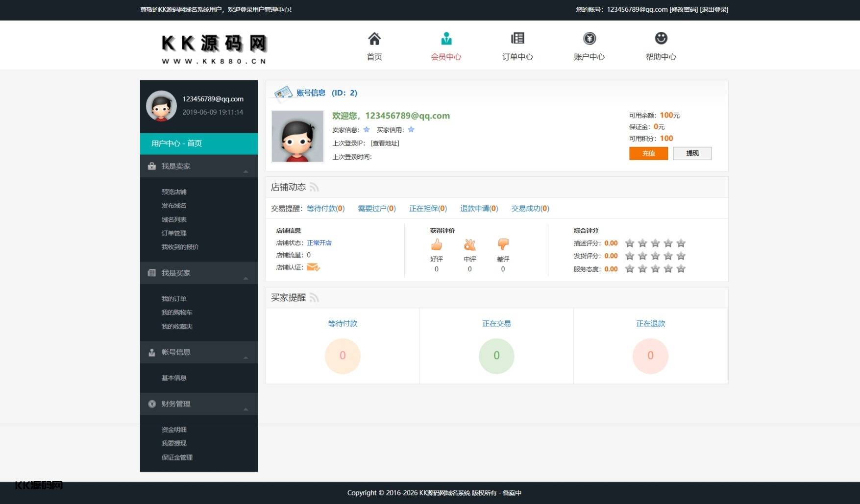Viewport: 860px width, 504px height.
Task: Click the person icon beside 帐号信息
Action: point(152,352)
